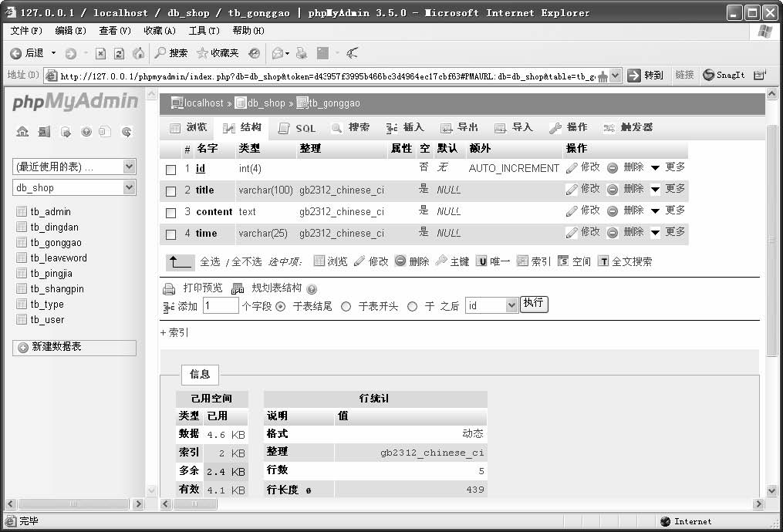Click the IE Back arrow button
783x532 pixels.
pos(16,53)
